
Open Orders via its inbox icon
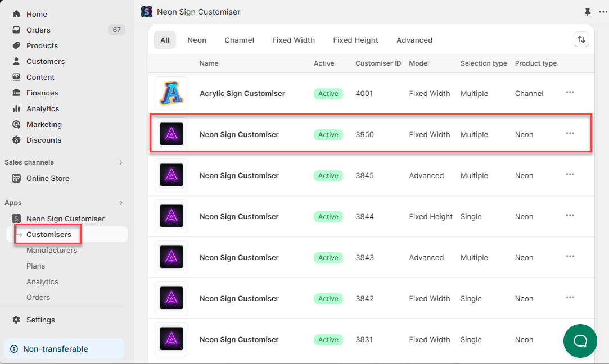click(16, 30)
